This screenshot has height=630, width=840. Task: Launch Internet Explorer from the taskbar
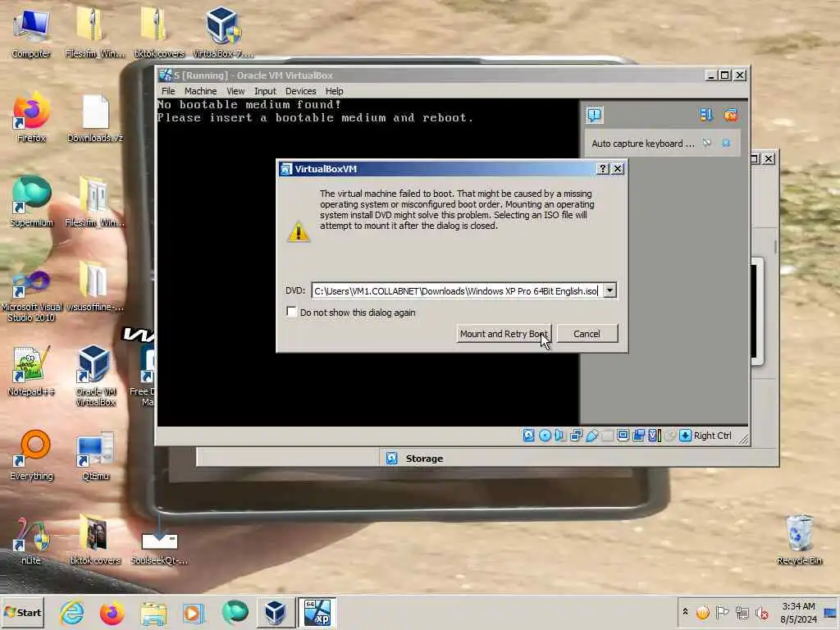72,612
